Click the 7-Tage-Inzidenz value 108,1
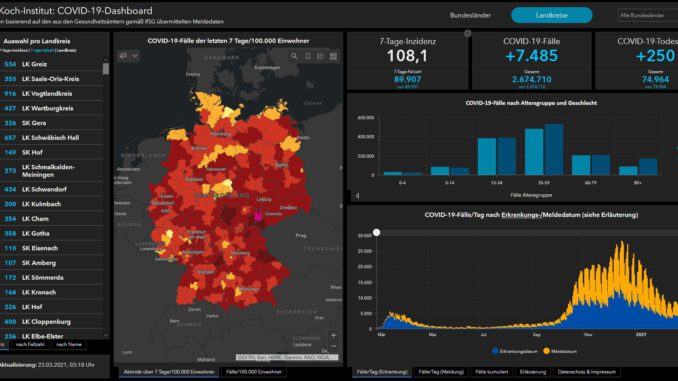This screenshot has width=678, height=381. (x=407, y=56)
